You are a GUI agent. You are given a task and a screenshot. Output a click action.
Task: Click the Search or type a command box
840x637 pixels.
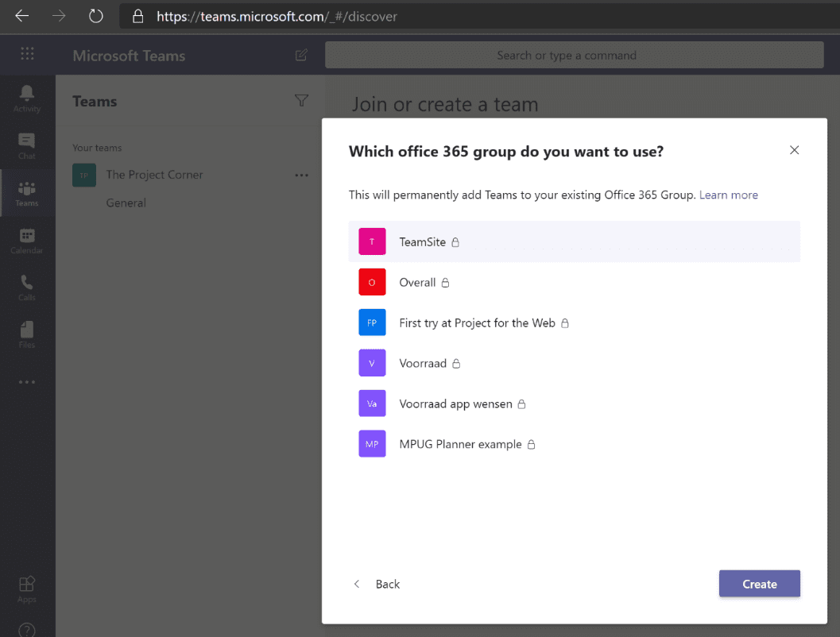click(575, 55)
